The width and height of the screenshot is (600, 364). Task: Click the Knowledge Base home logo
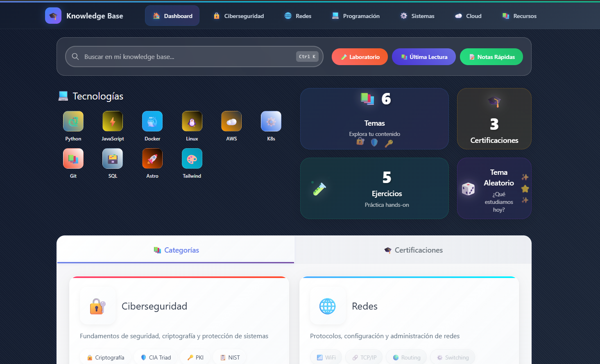coord(85,16)
